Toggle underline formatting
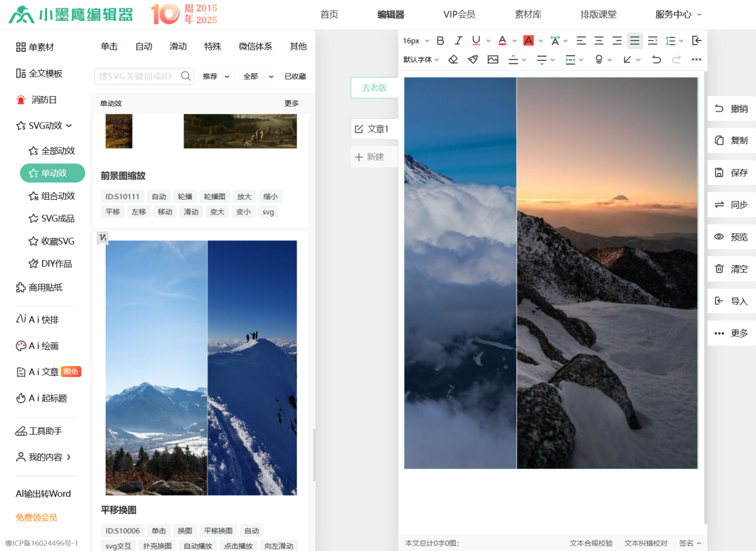The image size is (756, 551). point(476,41)
